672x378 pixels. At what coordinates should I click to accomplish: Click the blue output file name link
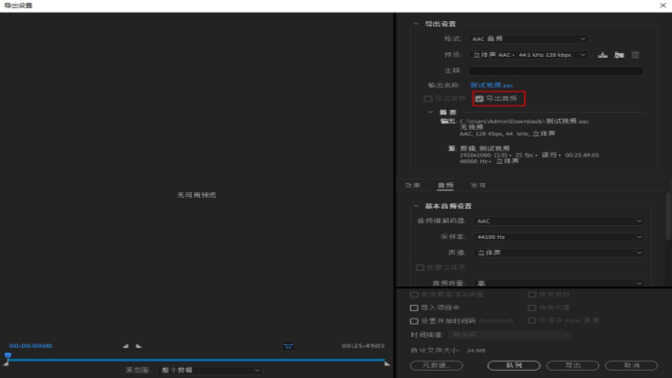[491, 85]
